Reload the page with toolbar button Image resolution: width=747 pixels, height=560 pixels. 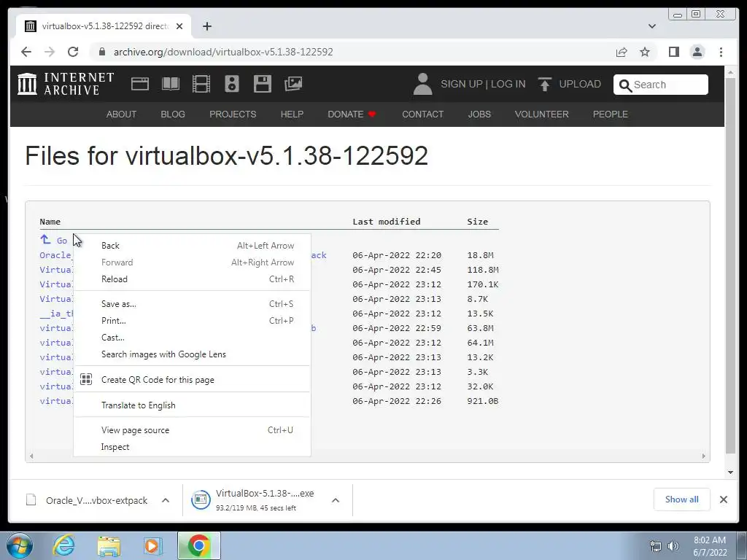(x=73, y=52)
